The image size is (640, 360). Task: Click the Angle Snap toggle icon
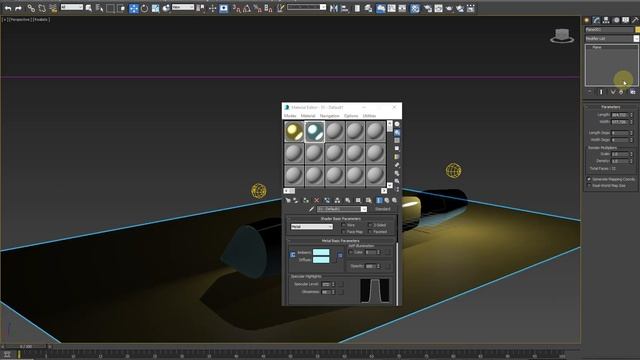pos(247,8)
